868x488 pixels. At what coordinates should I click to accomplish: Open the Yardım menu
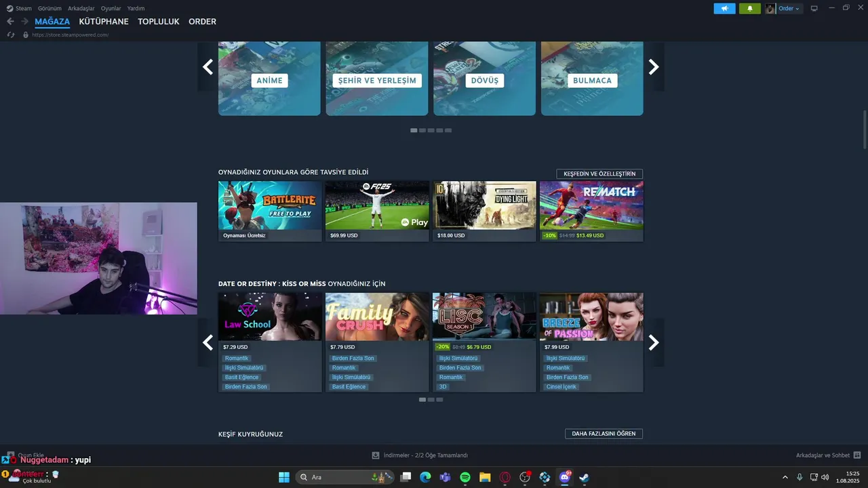click(136, 8)
